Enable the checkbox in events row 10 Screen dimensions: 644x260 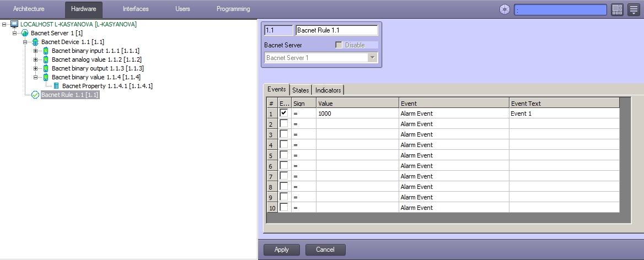pos(284,207)
